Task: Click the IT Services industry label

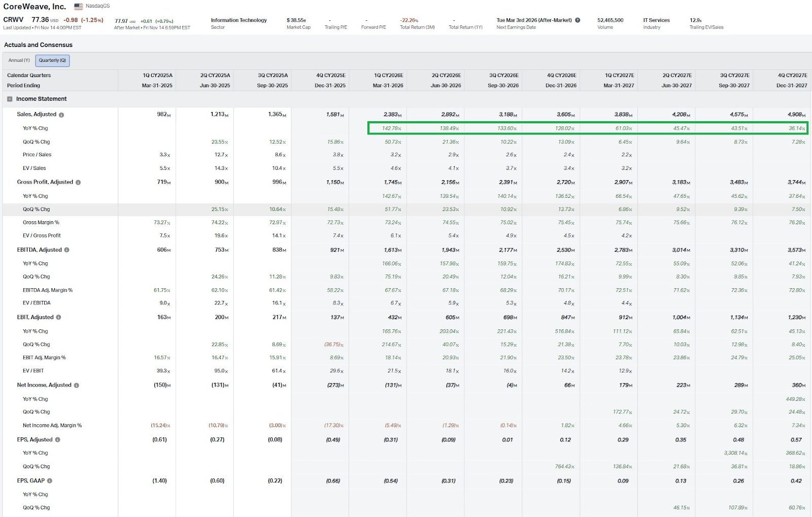Action: pos(656,20)
